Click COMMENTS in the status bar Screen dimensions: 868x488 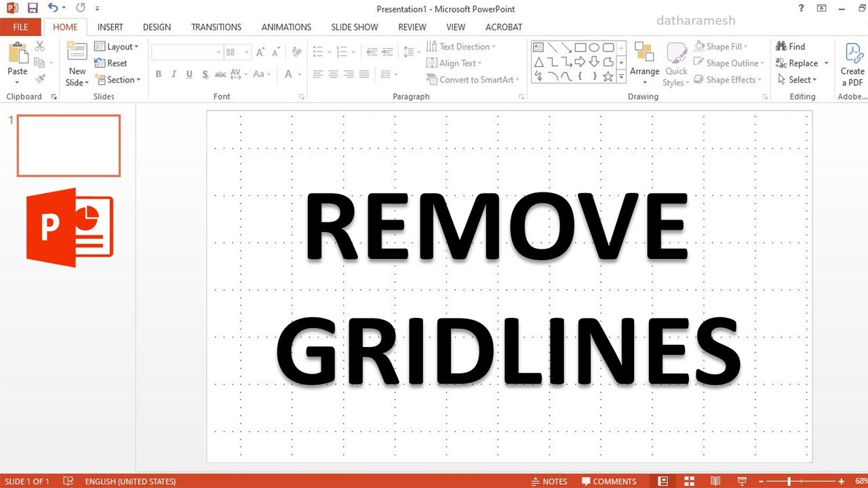(609, 481)
